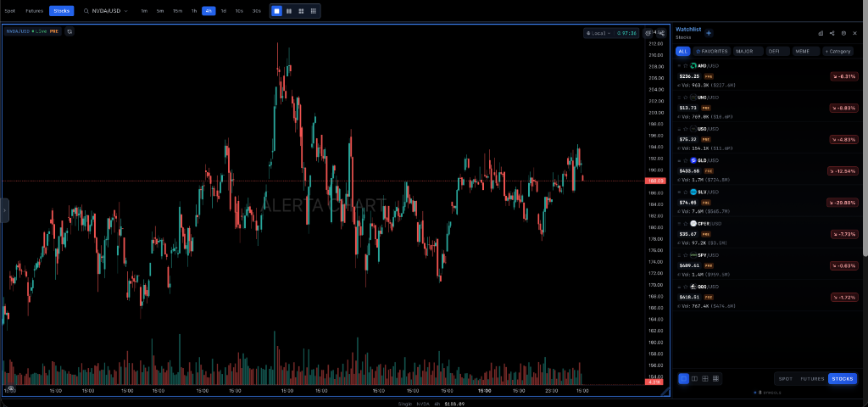Select four-grid chart layout in top toolbar

pyautogui.click(x=301, y=11)
